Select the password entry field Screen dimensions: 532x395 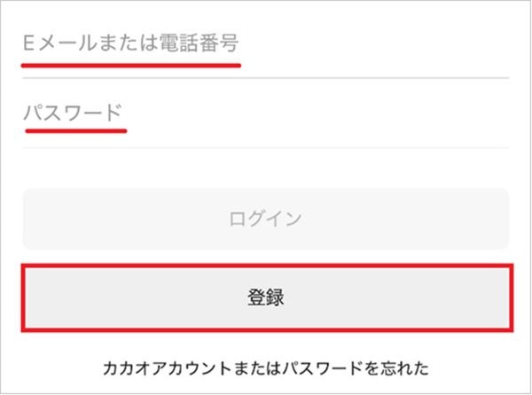(264, 114)
